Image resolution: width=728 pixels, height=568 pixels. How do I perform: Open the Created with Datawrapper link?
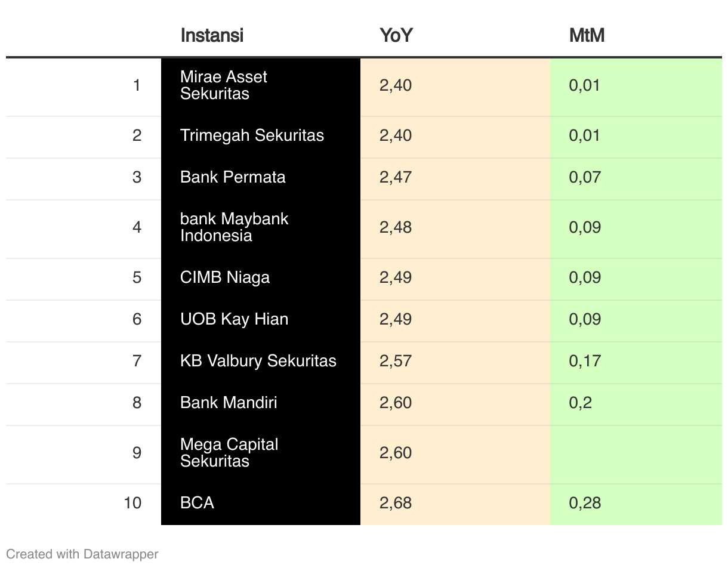click(x=82, y=554)
